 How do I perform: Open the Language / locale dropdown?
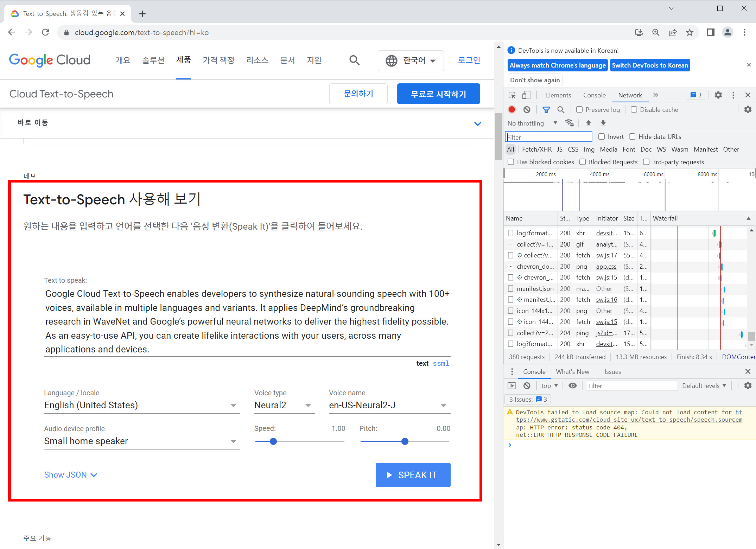141,406
